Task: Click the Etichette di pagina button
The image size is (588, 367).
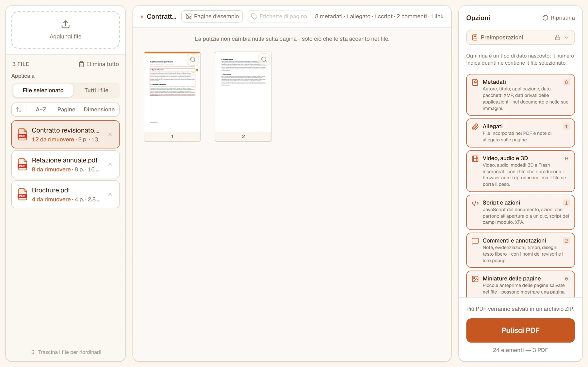Action: point(279,16)
